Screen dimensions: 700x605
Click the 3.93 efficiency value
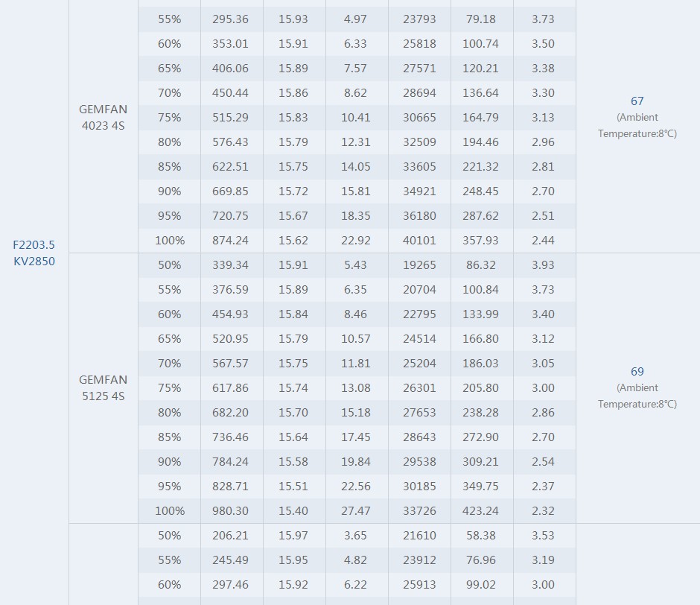pyautogui.click(x=543, y=265)
